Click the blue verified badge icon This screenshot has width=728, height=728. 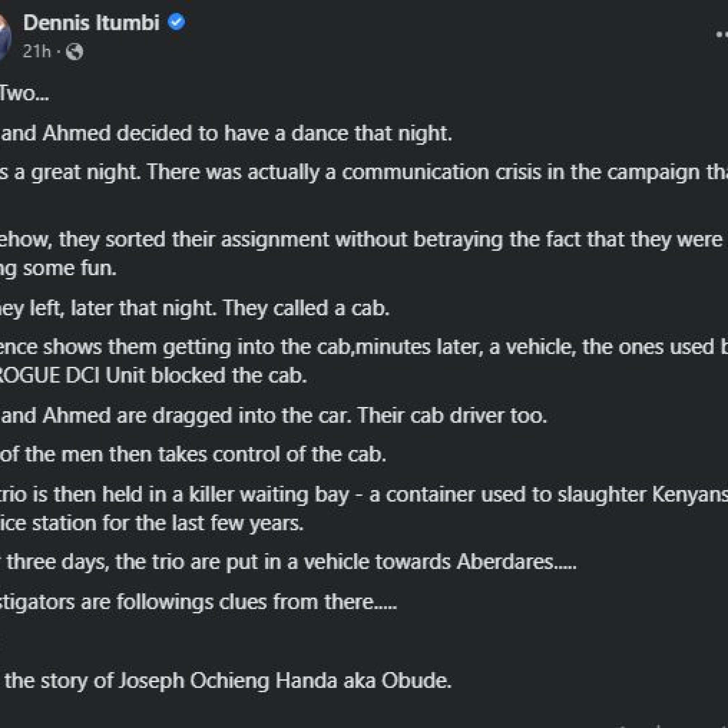pyautogui.click(x=176, y=23)
